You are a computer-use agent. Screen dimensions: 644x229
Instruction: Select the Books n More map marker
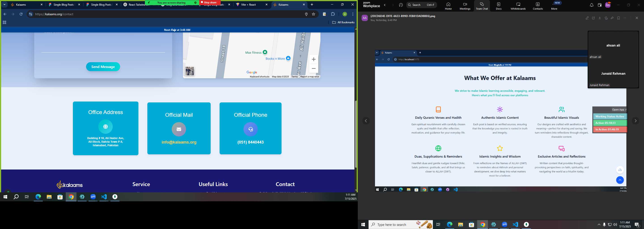[x=288, y=58]
